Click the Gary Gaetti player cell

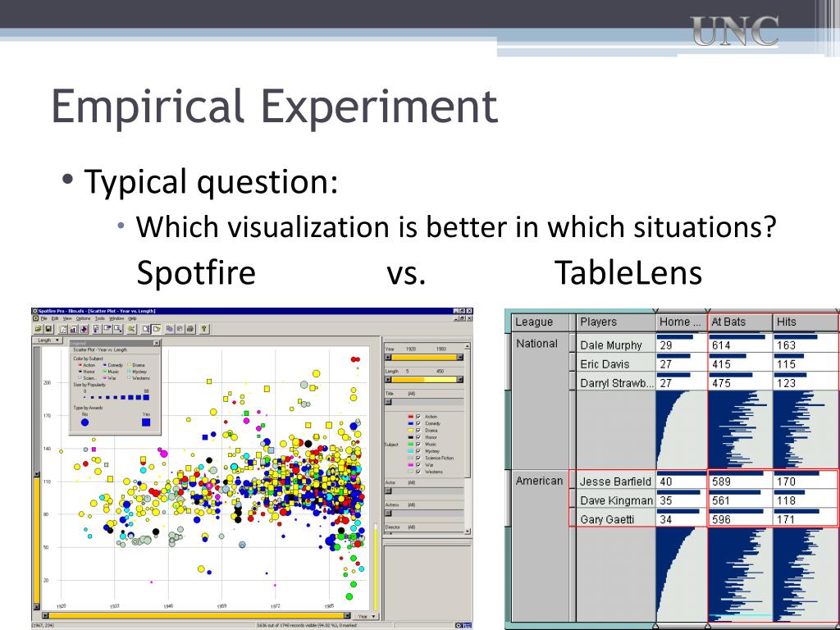(x=615, y=518)
